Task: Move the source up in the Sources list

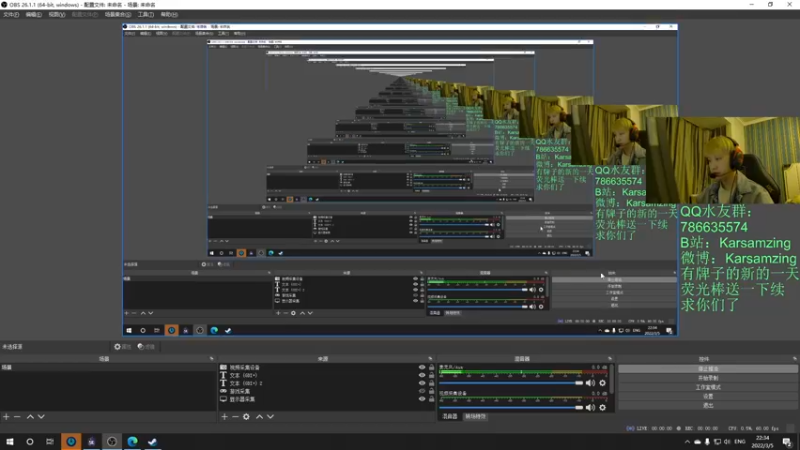Action: tap(259, 417)
